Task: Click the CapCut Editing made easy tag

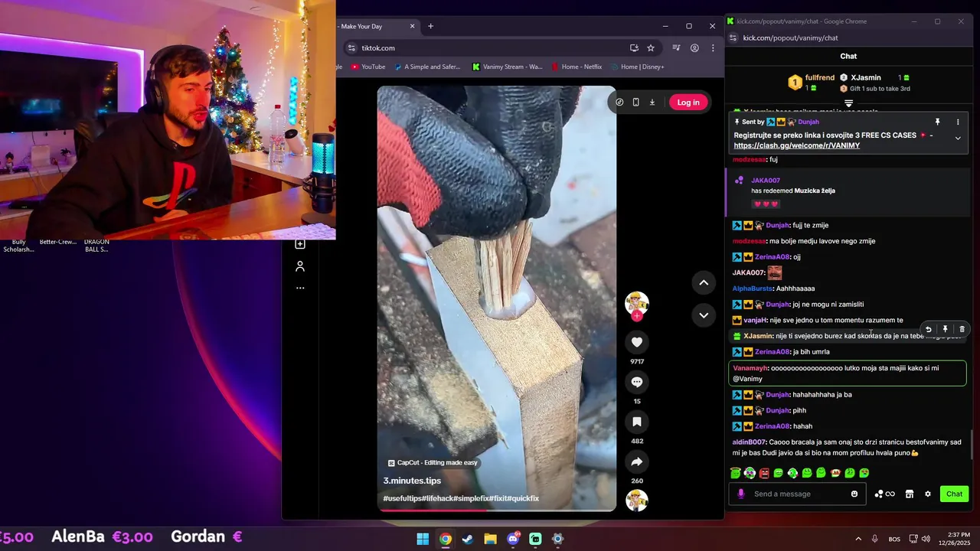Action: pyautogui.click(x=433, y=463)
